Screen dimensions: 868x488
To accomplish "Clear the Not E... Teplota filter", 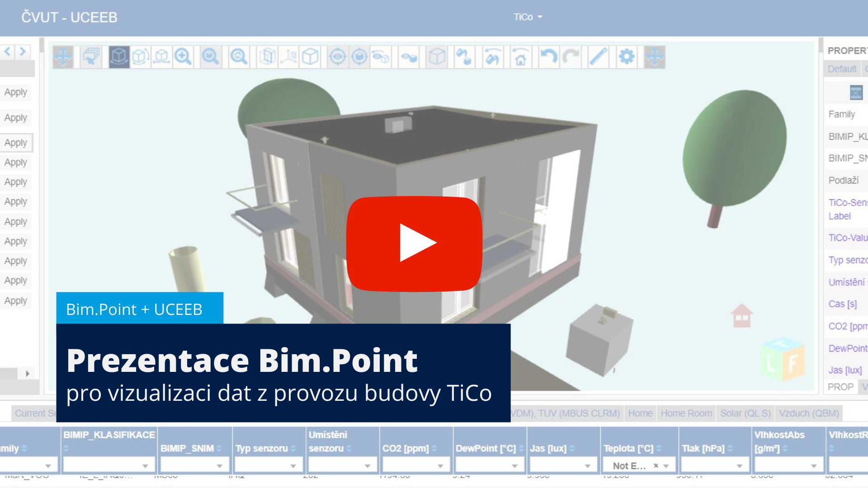I will (656, 465).
